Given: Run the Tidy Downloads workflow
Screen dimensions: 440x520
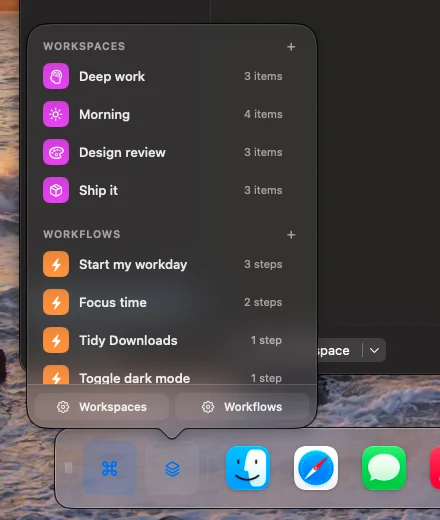Looking at the screenshot, I should pyautogui.click(x=172, y=340).
